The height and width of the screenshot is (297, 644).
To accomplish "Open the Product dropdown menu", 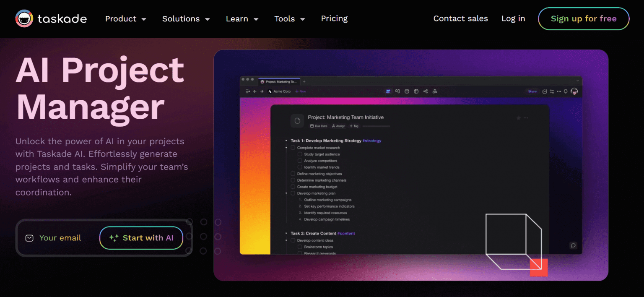I will click(x=125, y=18).
